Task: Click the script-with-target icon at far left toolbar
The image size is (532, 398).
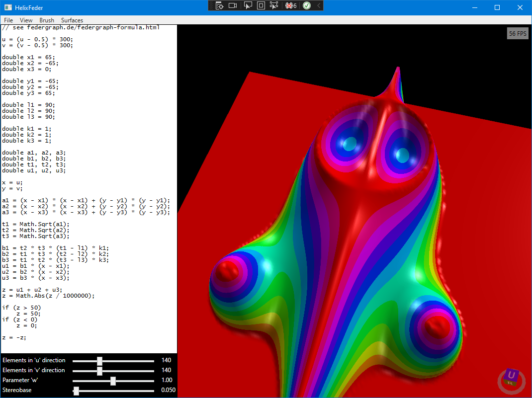Action: [x=219, y=5]
